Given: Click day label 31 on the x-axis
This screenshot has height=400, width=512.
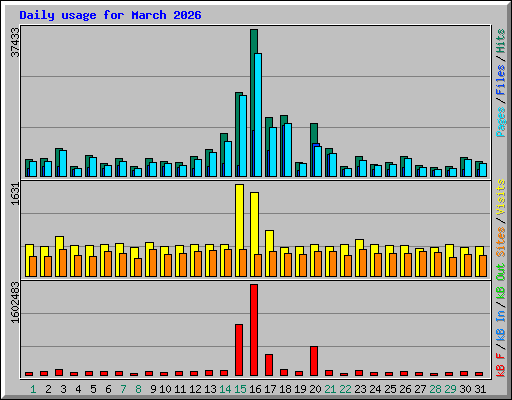Looking at the screenshot, I should pos(480,389).
